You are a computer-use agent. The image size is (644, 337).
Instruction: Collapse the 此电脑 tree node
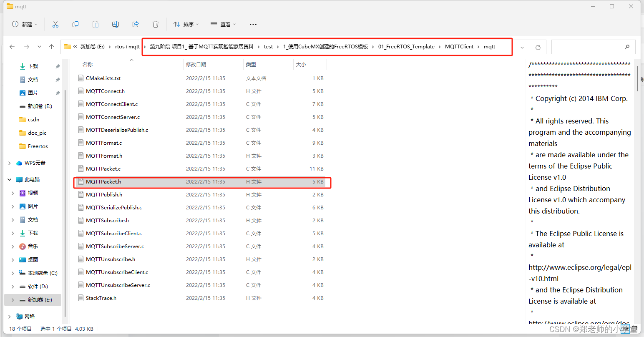tap(9, 179)
